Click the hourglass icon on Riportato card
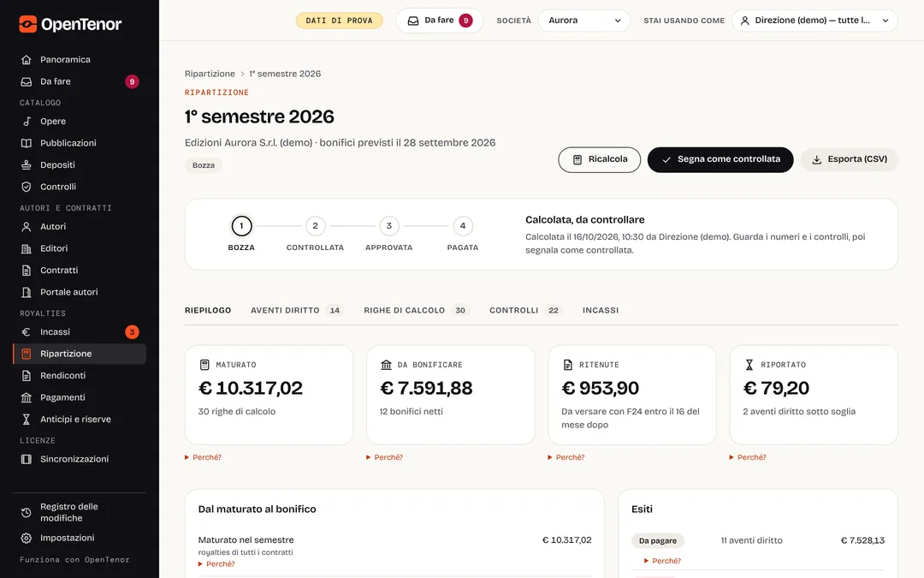The width and height of the screenshot is (924, 578). point(749,365)
